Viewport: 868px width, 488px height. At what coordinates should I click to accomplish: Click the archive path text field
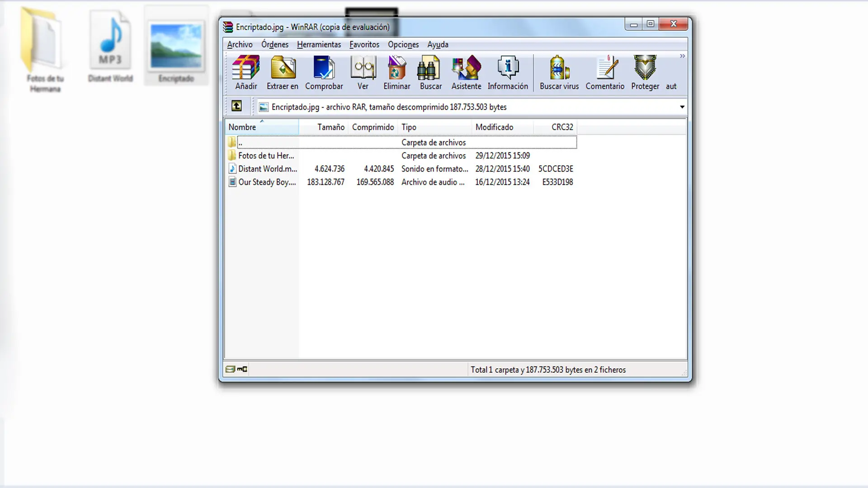[471, 107]
